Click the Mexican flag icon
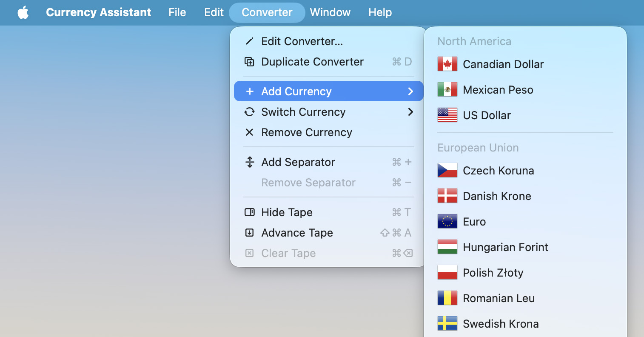Viewport: 644px width, 337px height. [x=447, y=89]
